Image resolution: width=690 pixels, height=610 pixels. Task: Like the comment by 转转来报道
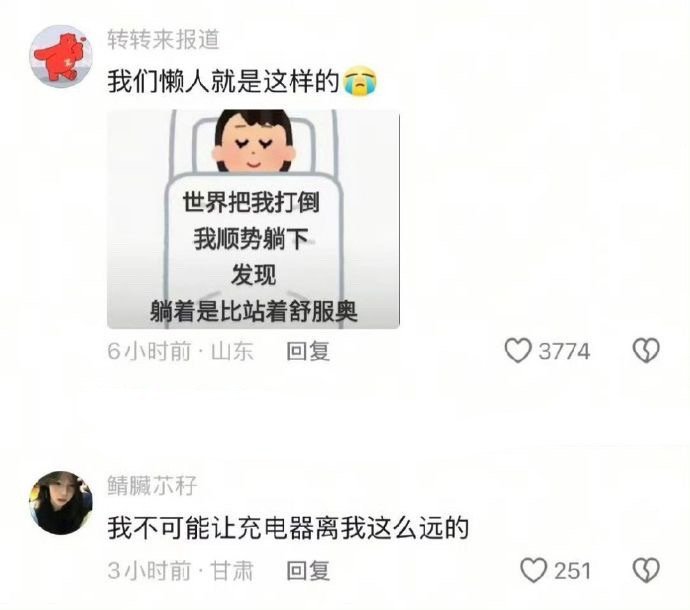518,351
